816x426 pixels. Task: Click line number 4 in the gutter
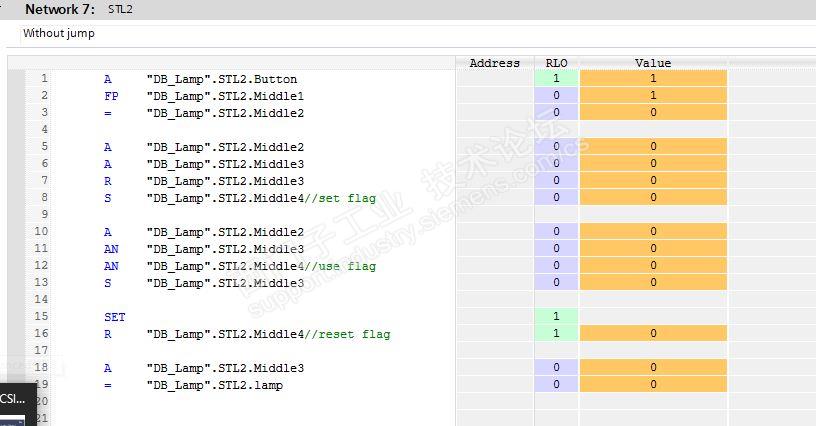[x=44, y=130]
